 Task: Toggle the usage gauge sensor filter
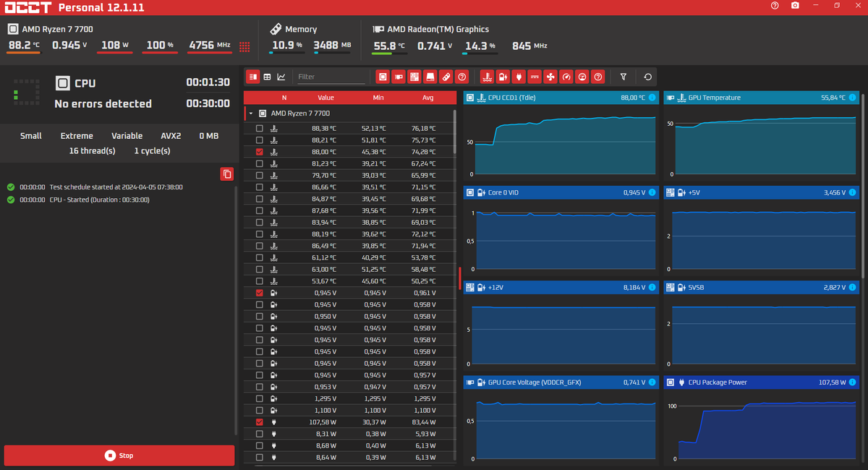[x=566, y=77]
